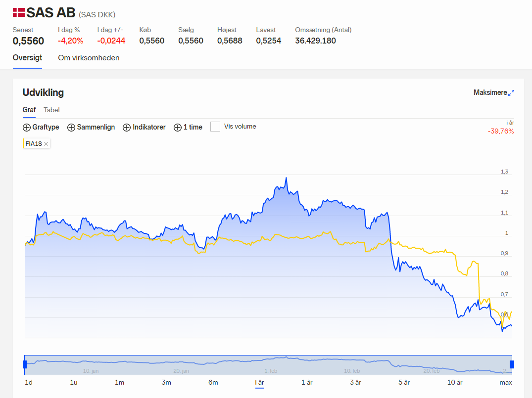Click the Maksimere expand arrows icon
The image size is (532, 398).
[x=511, y=92]
